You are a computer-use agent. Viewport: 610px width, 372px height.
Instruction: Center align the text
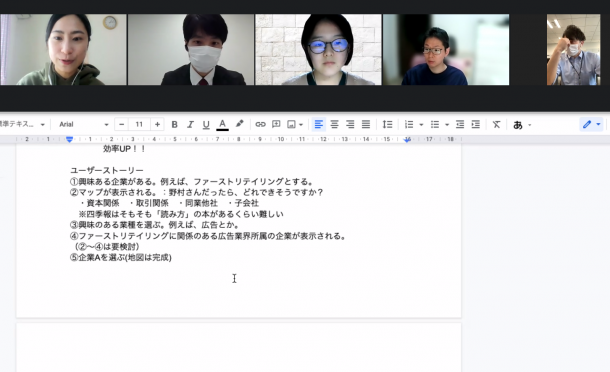pyautogui.click(x=334, y=125)
